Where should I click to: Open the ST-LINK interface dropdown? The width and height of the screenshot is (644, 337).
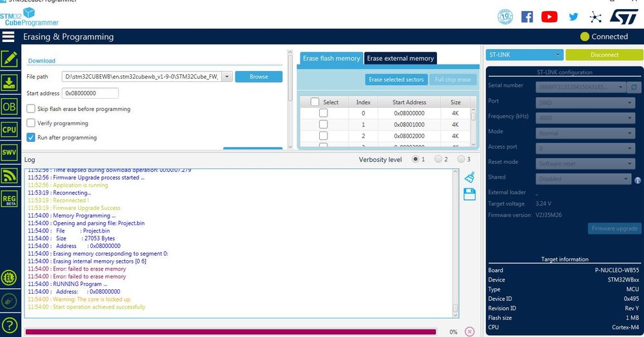click(525, 55)
